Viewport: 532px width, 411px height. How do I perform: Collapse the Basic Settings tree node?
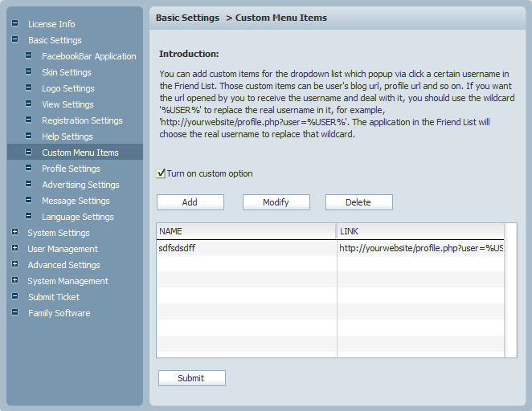point(14,39)
